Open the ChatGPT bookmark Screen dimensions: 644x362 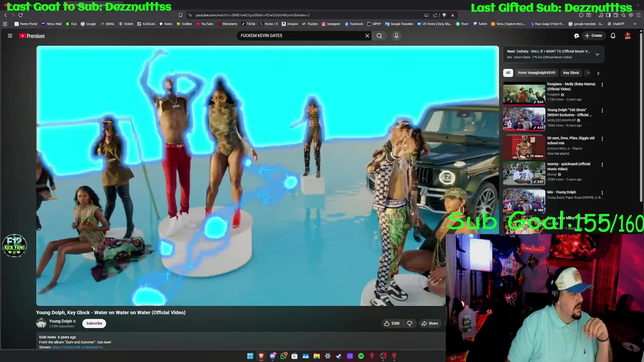click(x=615, y=24)
